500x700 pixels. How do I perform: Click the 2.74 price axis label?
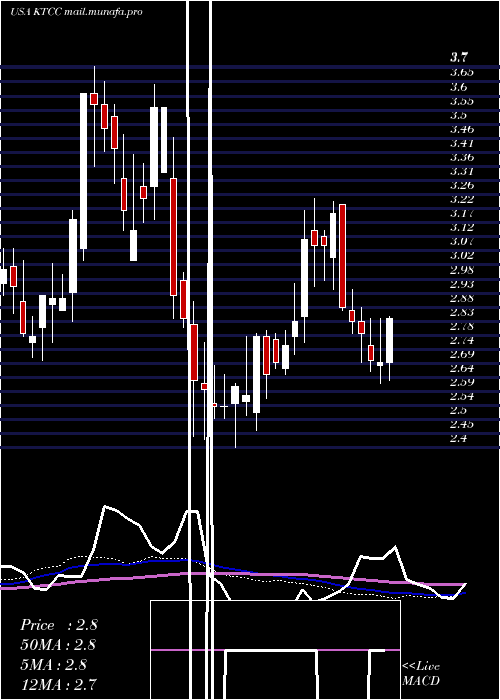(462, 340)
